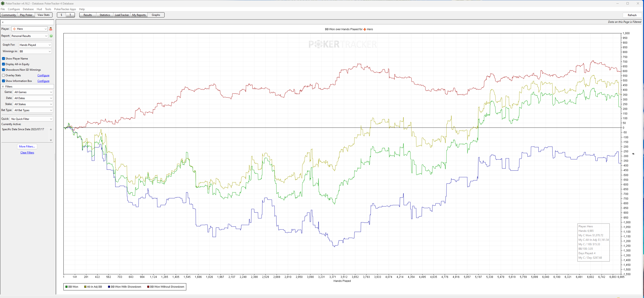Click the More Filters button
The image size is (644, 298).
(27, 146)
